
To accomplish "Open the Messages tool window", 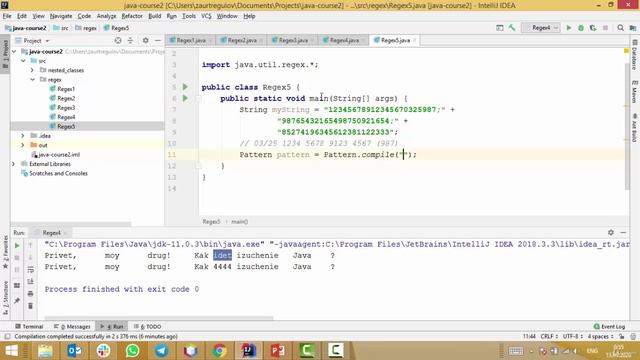I will [x=72, y=327].
